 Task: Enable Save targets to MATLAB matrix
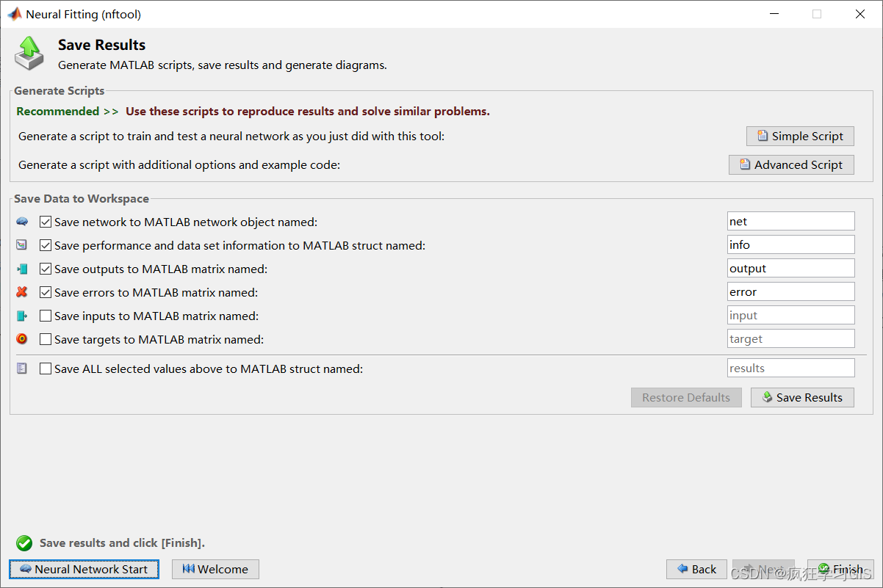point(46,339)
